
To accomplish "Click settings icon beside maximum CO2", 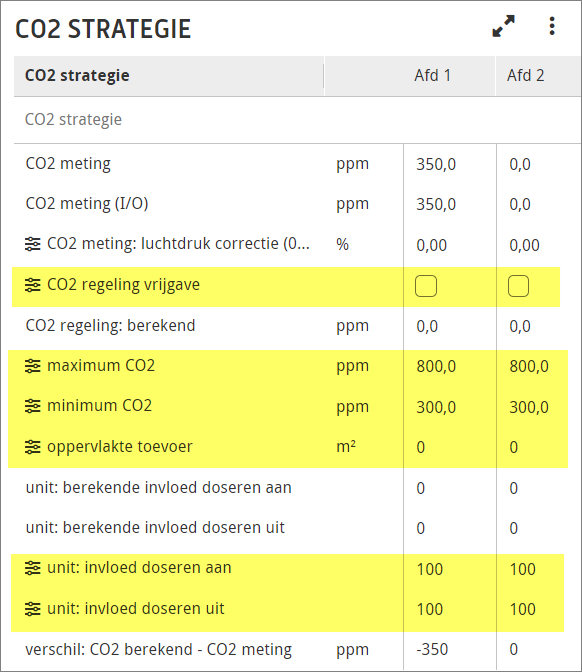I will click(x=33, y=366).
